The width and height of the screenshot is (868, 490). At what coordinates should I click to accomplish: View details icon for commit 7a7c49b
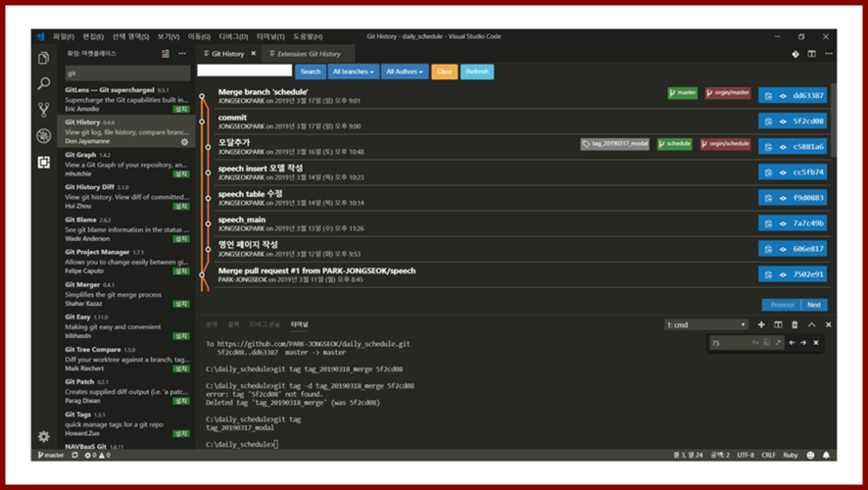[x=783, y=223]
